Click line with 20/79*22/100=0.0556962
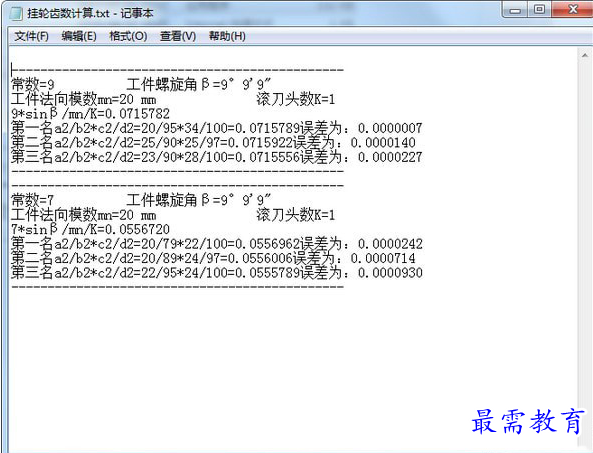Image resolution: width=593 pixels, height=453 pixels. point(217,244)
